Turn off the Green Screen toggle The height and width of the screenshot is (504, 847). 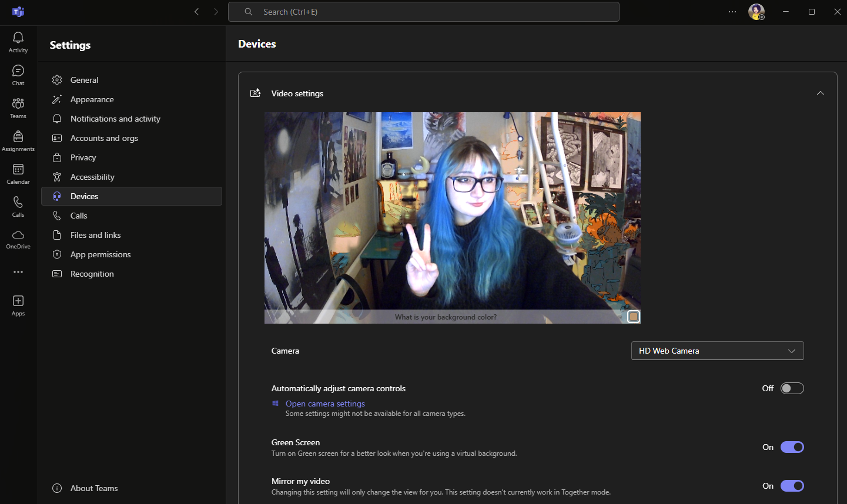point(792,447)
